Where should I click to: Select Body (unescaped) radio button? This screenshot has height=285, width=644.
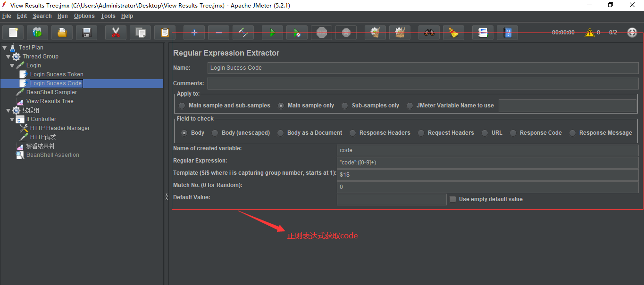[241, 133]
